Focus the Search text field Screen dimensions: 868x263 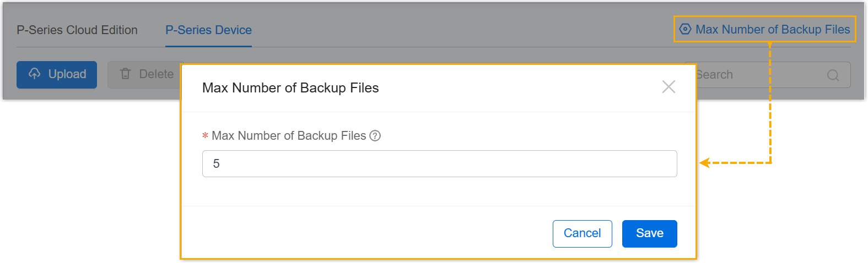pyautogui.click(x=761, y=75)
